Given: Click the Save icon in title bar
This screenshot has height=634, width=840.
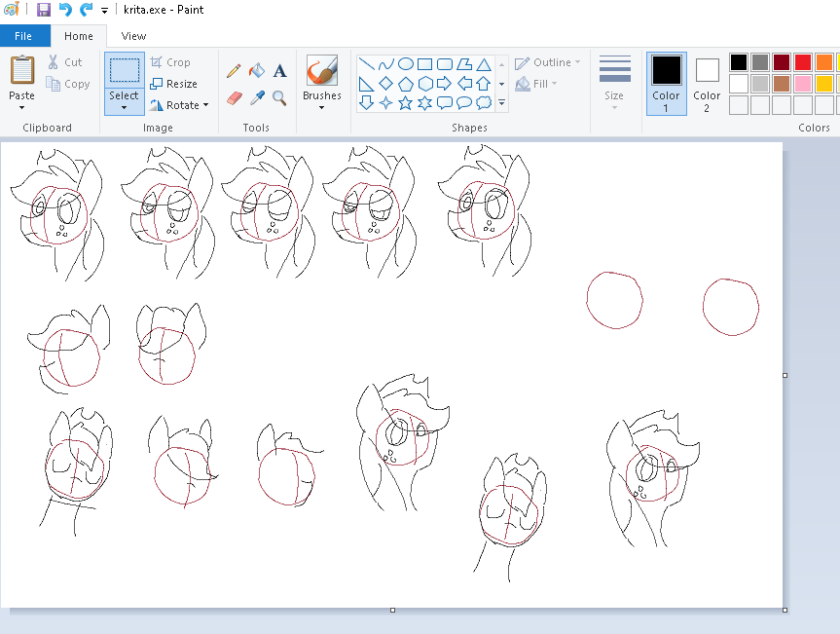Looking at the screenshot, I should point(44,10).
